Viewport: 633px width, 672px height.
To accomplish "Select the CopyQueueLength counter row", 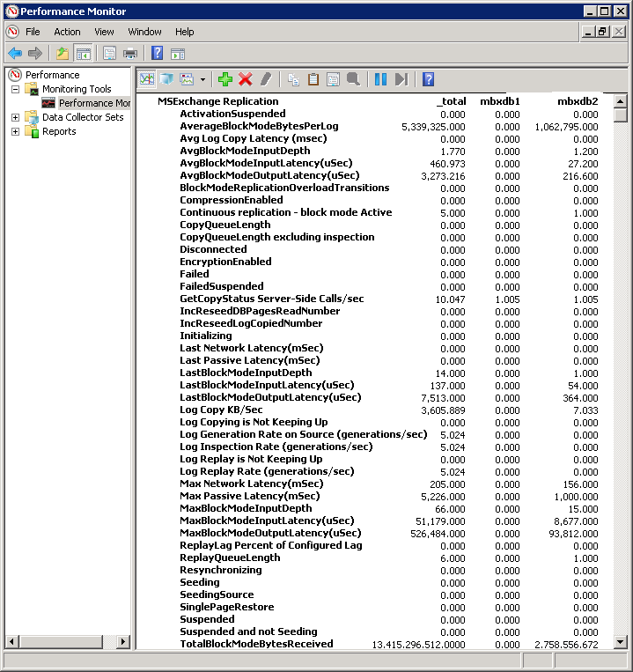I will [225, 225].
